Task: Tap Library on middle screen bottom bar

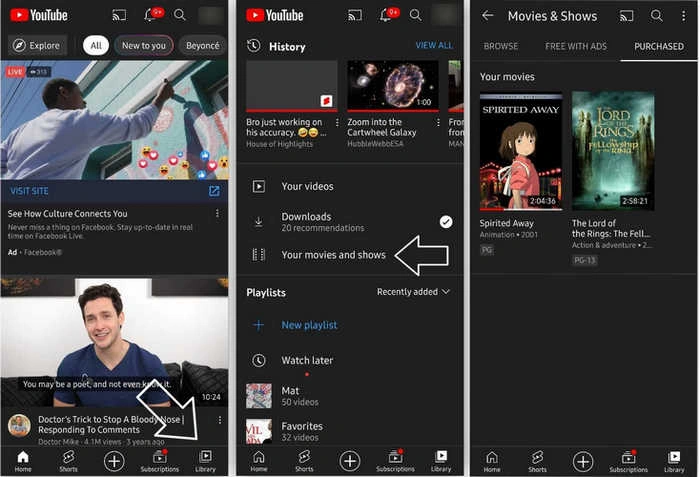Action: 441,461
